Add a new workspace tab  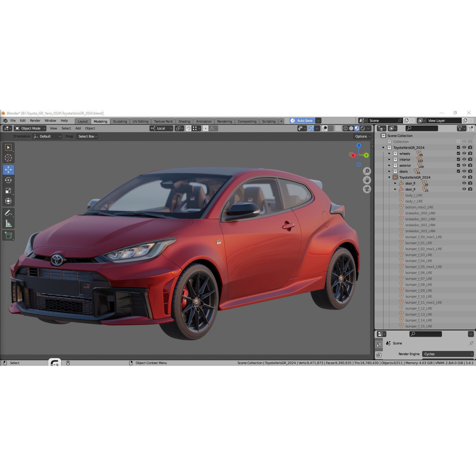coord(281,121)
